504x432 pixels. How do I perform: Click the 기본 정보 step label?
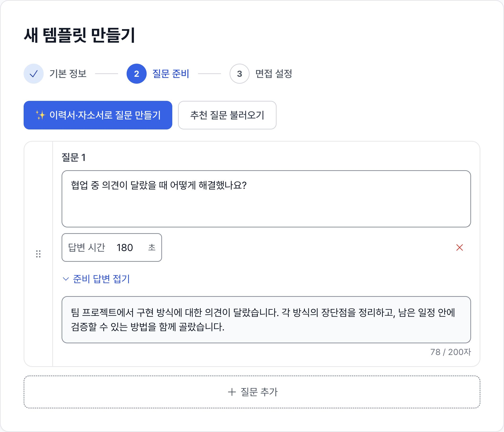pyautogui.click(x=68, y=74)
